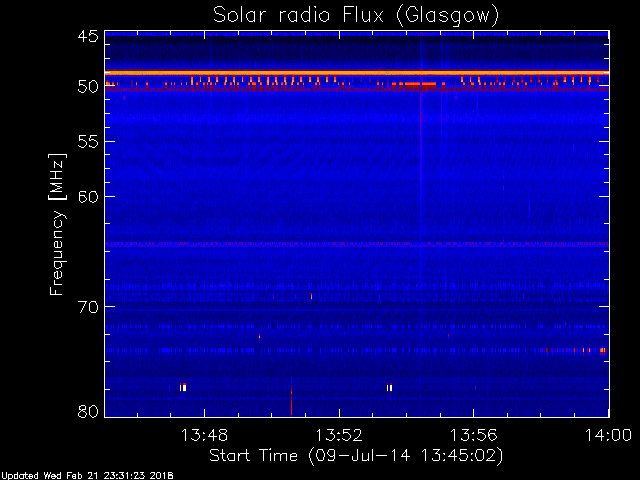Viewport: 640px width, 480px height.
Task: Click the 50 frequency tick label
Action: point(88,87)
